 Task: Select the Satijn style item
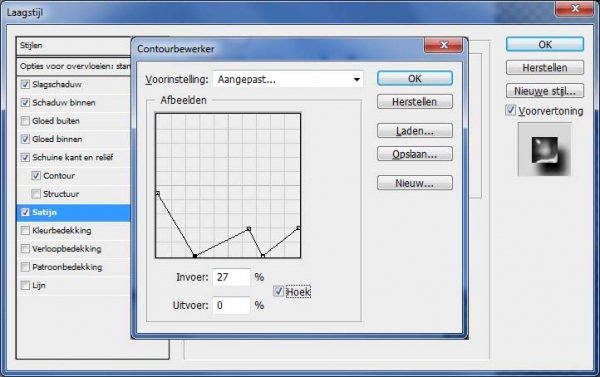[74, 212]
